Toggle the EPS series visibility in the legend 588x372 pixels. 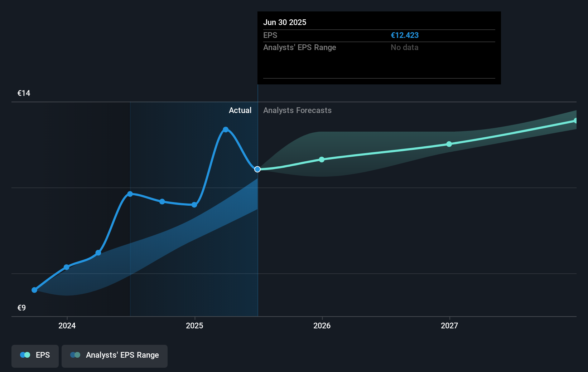click(x=35, y=355)
